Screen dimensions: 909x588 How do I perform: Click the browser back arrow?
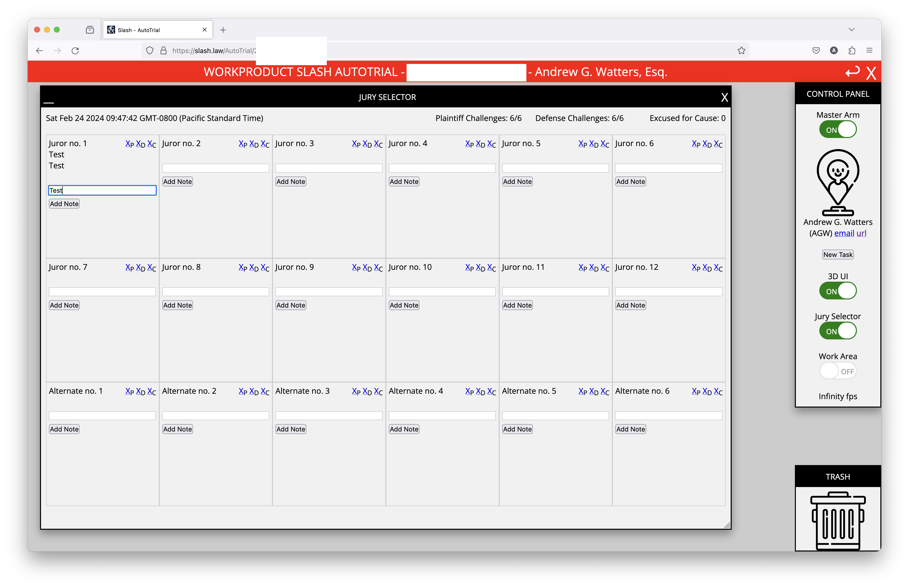click(39, 50)
